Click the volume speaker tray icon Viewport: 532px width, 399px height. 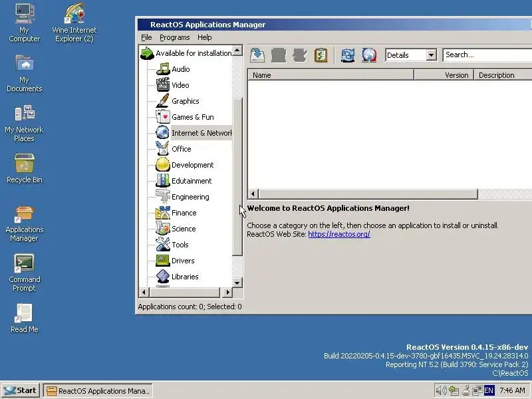click(x=440, y=390)
